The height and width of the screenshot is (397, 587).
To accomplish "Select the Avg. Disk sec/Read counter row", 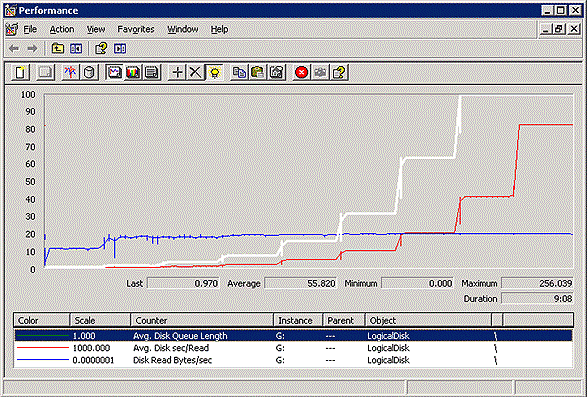I will coord(293,348).
